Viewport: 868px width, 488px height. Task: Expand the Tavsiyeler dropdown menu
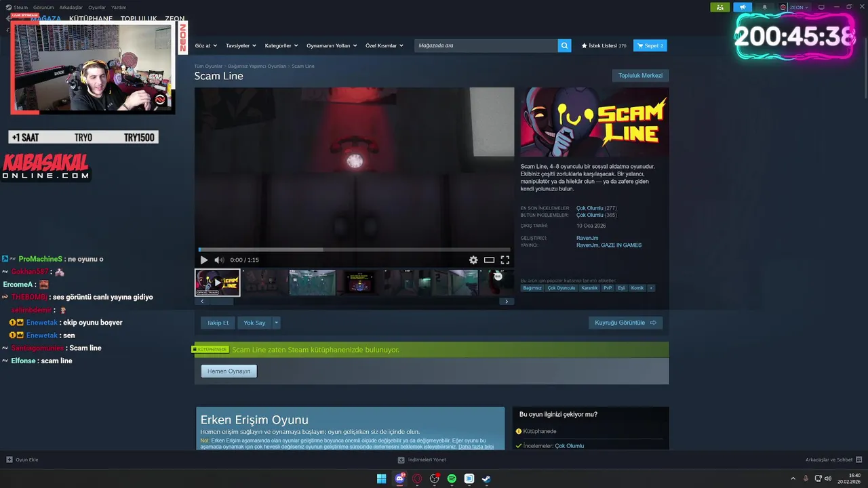click(241, 45)
